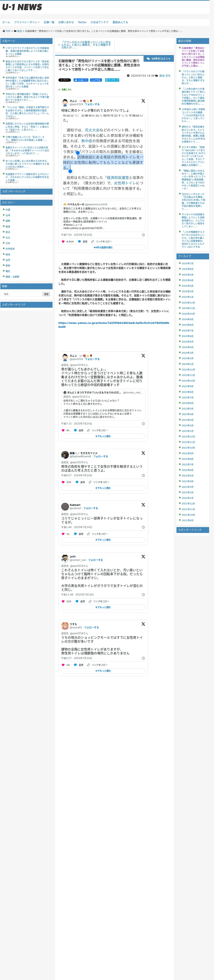214x980 pixels.
Task: Open info icon on HajimeMinamiK's tweet
Action: tap(143, 475)
